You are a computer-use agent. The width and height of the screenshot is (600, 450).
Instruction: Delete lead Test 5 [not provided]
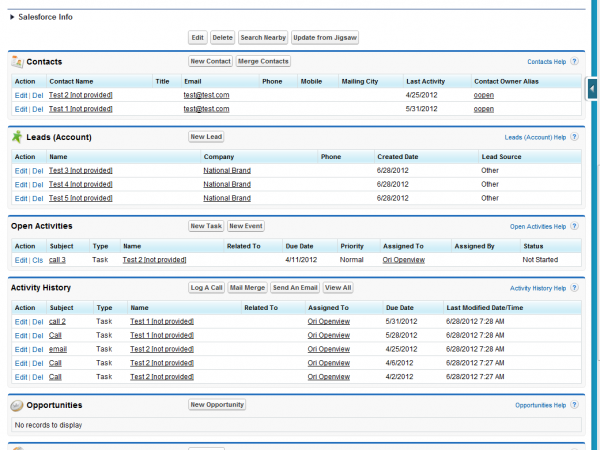(38, 198)
